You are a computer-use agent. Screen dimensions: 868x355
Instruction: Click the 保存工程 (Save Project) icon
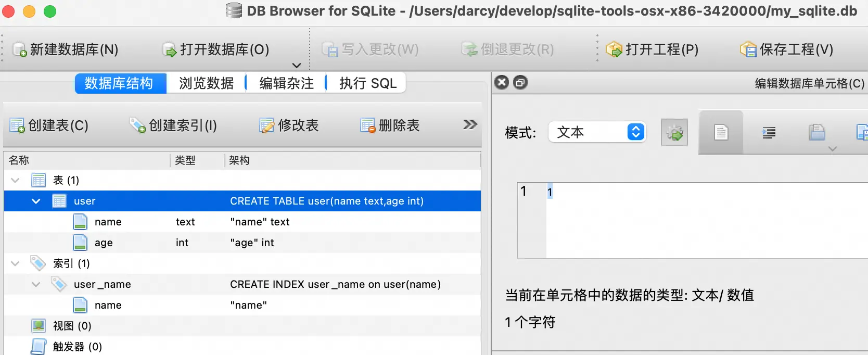point(748,49)
